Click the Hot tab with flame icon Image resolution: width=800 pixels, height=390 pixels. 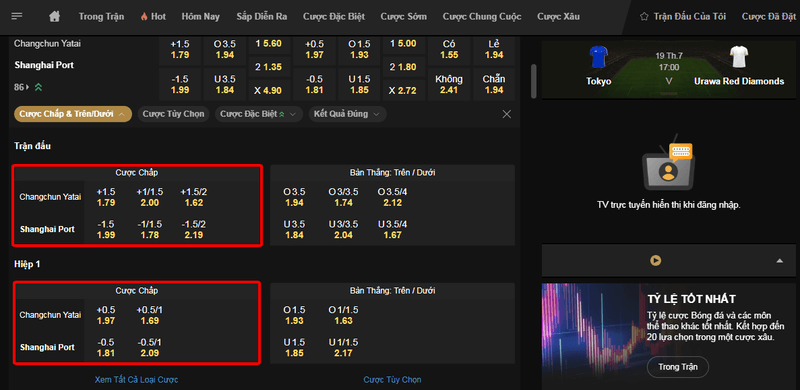(x=153, y=16)
